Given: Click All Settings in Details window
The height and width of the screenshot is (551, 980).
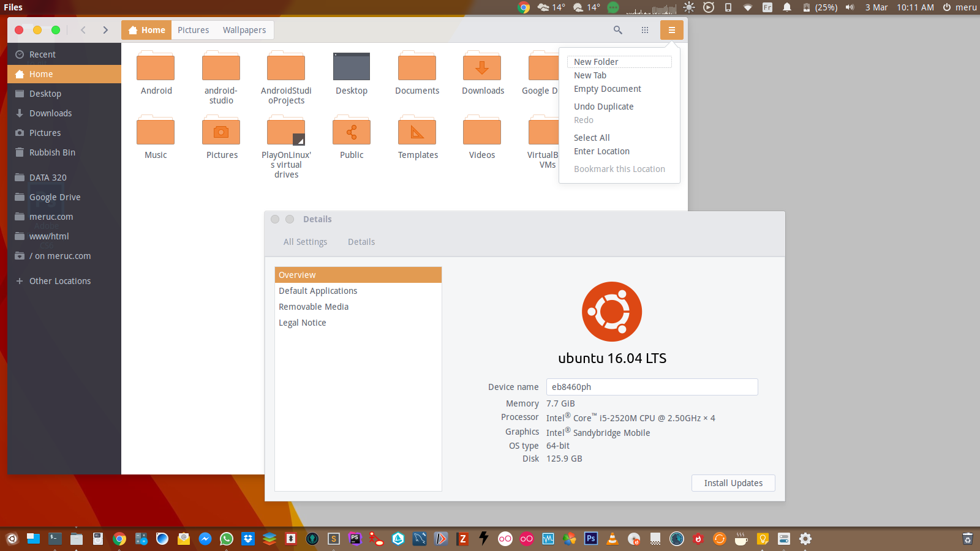Looking at the screenshot, I should (x=305, y=242).
